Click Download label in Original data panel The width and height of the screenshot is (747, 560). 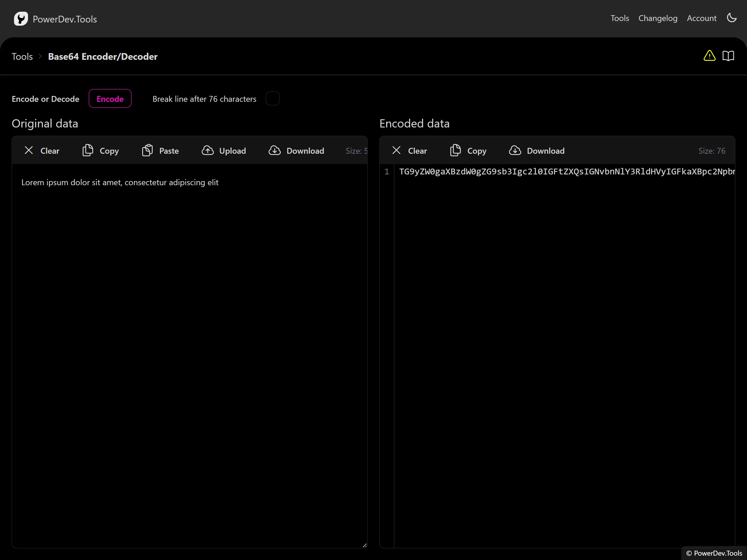click(x=305, y=151)
